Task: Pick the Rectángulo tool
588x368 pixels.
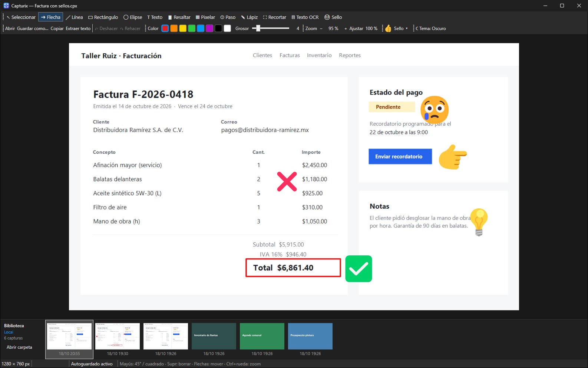Action: coord(103,17)
